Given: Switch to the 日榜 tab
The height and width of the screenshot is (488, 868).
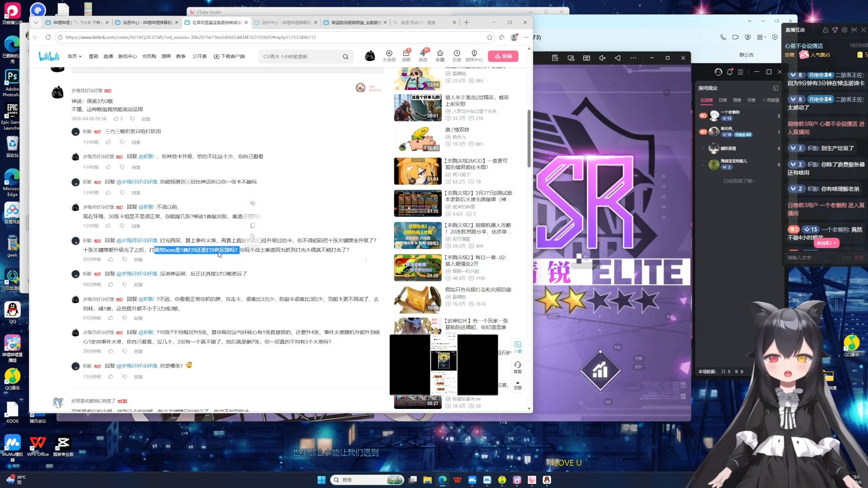Looking at the screenshot, I should (x=723, y=100).
